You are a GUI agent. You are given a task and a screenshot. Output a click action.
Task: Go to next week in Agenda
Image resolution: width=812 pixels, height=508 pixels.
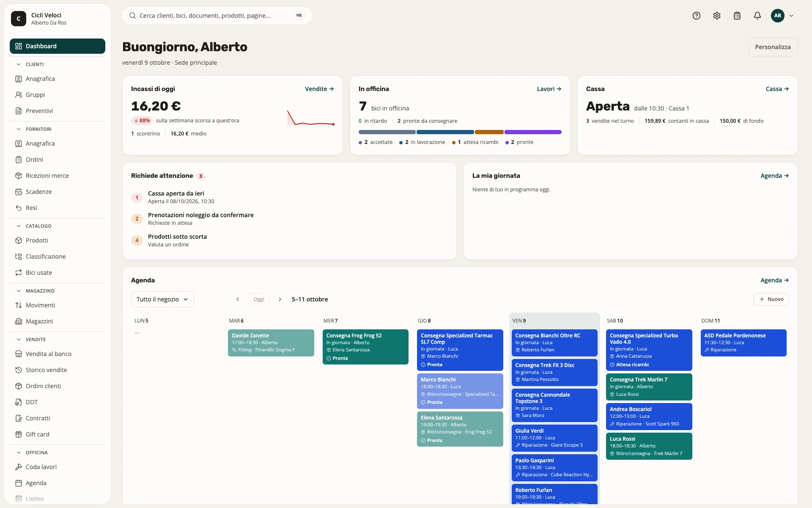point(280,299)
